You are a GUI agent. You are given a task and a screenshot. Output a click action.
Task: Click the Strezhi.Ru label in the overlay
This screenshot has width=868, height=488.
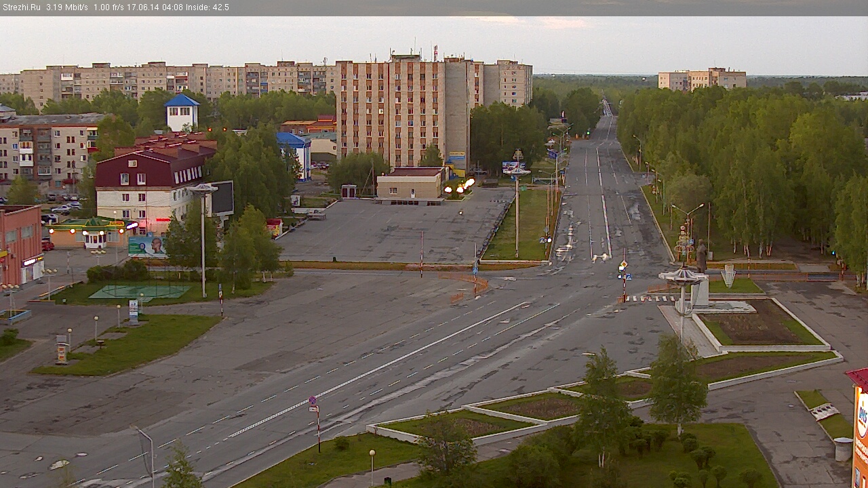coord(20,7)
